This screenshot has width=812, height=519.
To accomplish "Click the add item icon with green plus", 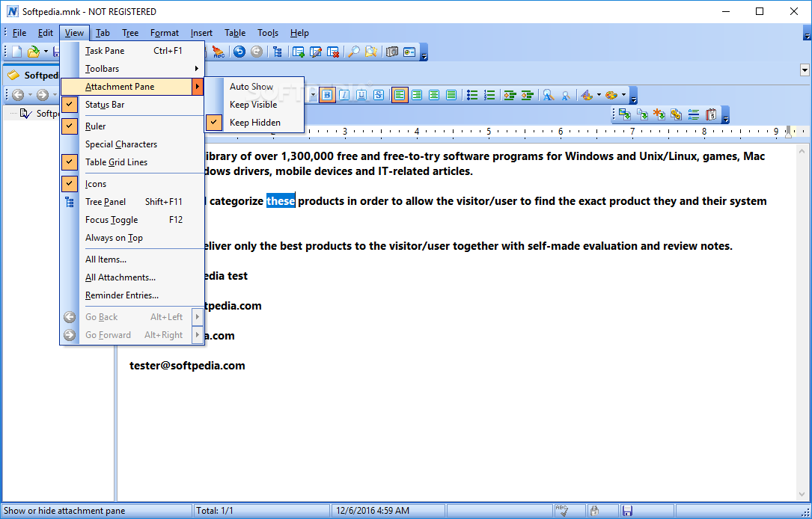I will coord(299,52).
